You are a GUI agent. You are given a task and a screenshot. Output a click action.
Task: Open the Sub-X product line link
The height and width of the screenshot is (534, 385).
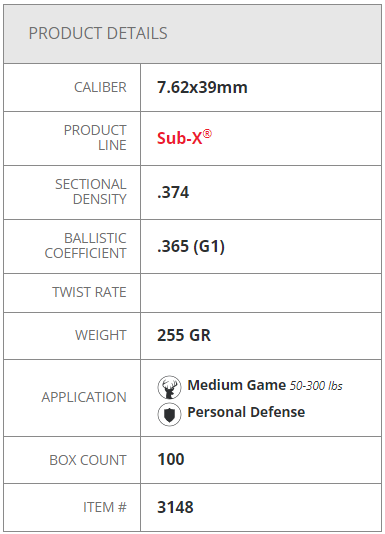click(184, 138)
